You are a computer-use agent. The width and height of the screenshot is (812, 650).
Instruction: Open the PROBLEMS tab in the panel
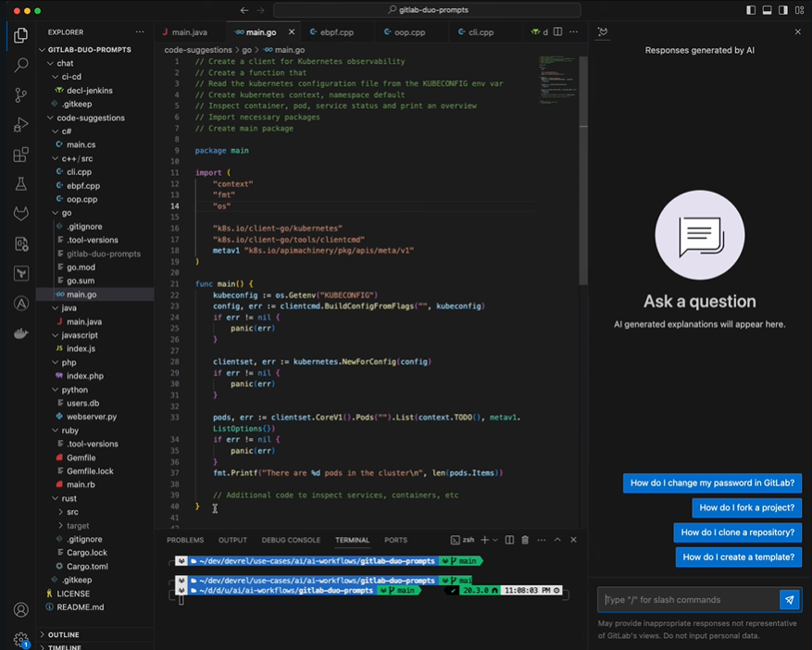[185, 540]
